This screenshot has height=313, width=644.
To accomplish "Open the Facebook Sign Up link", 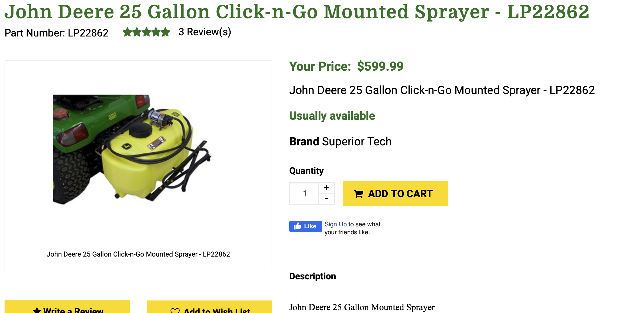I will pyautogui.click(x=335, y=224).
